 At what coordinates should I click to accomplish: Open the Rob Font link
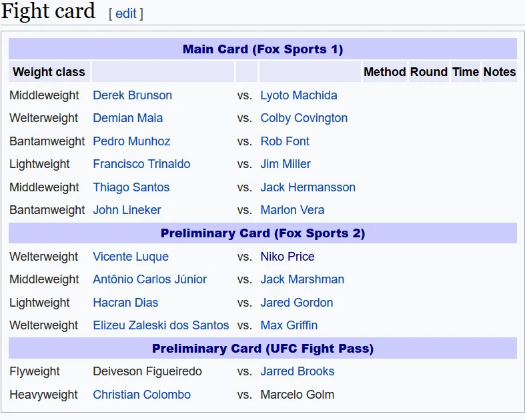tap(285, 141)
